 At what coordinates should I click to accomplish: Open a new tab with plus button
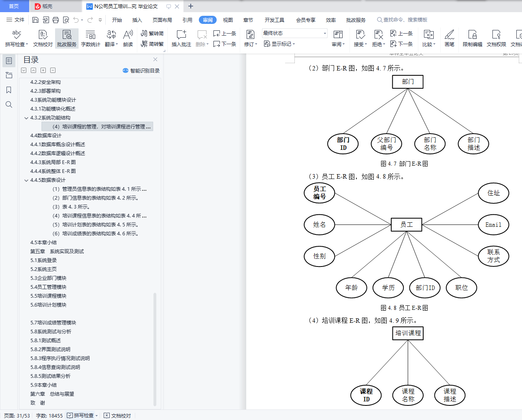pos(191,6)
